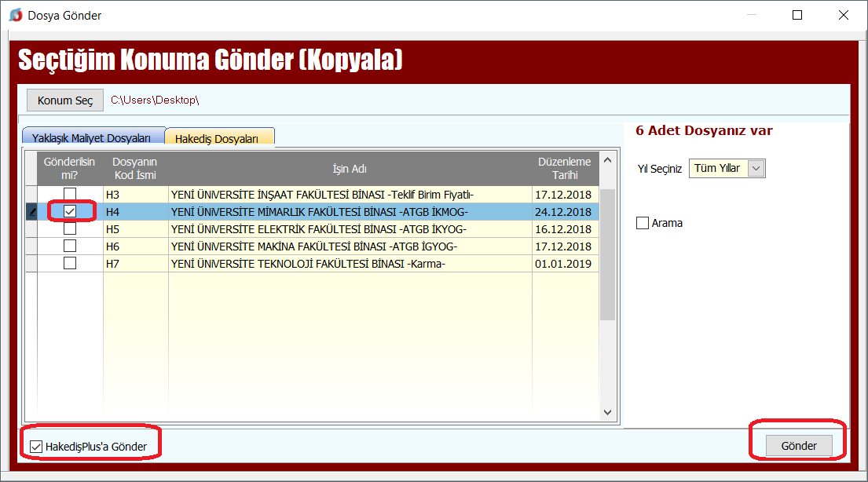The width and height of the screenshot is (868, 482).
Task: Click the edit pencil row indicator for H4
Action: coord(31,212)
